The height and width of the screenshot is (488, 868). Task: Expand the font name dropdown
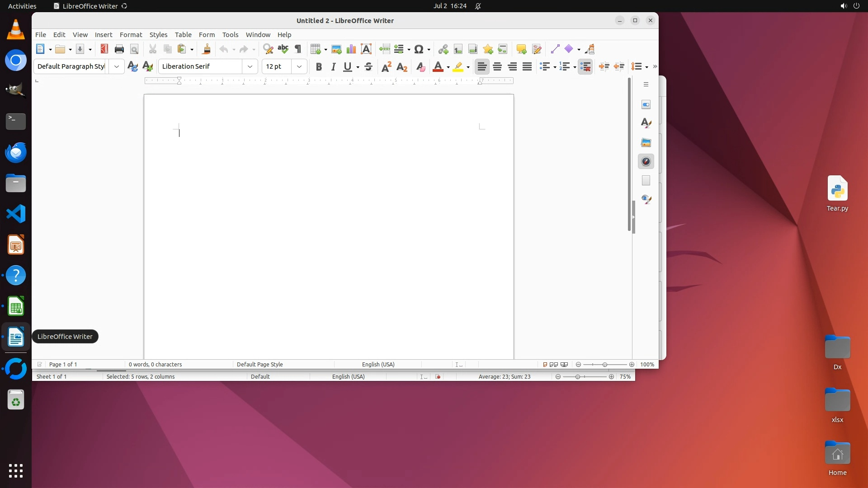click(x=250, y=66)
